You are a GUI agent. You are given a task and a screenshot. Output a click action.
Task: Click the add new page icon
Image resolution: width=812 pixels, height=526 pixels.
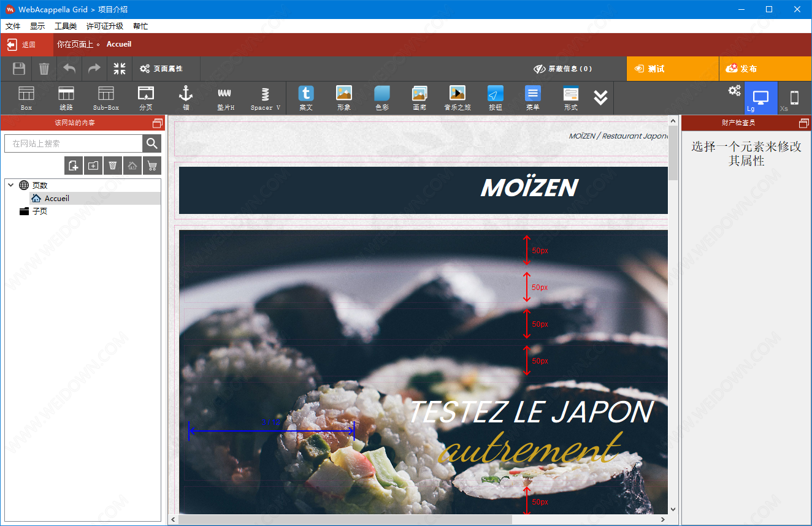74,166
